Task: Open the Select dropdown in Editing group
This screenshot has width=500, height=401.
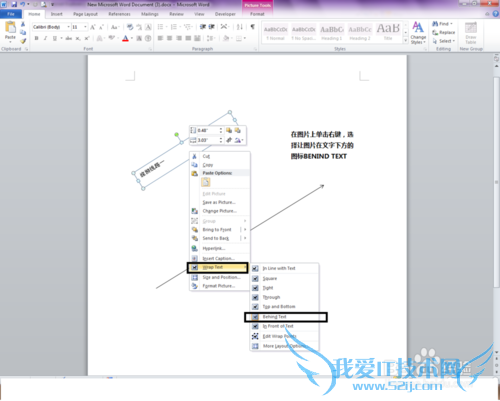Action: point(443,41)
